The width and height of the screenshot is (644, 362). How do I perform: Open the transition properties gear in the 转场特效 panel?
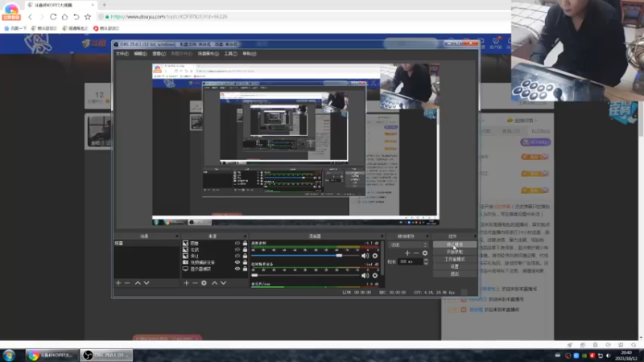coord(425,253)
